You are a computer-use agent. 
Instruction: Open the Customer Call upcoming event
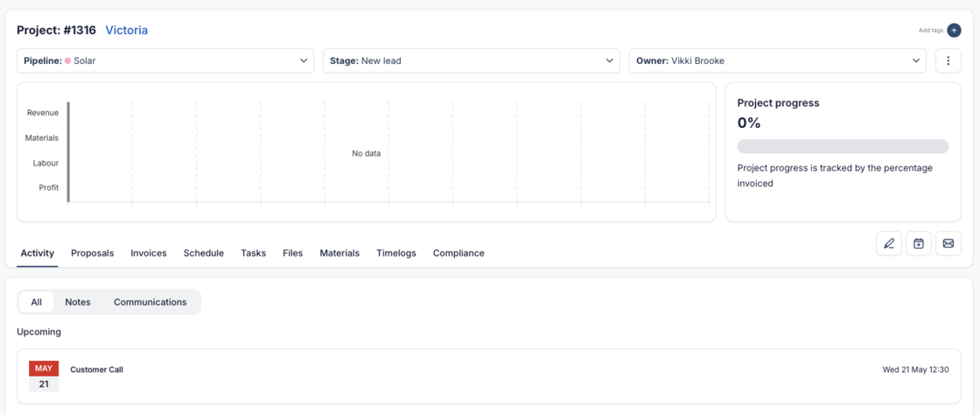point(97,369)
